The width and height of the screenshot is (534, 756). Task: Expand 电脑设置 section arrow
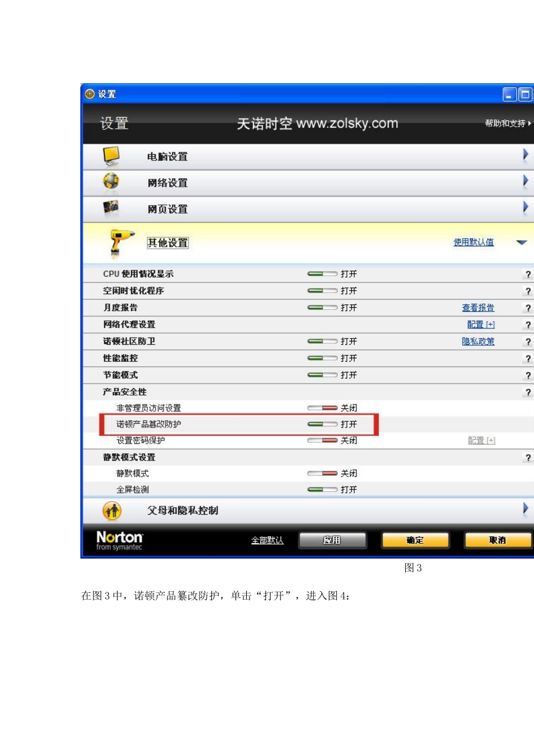coord(526,155)
